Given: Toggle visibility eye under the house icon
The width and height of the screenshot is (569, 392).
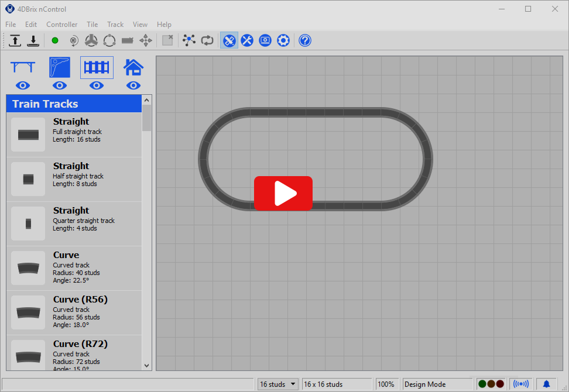Looking at the screenshot, I should [x=133, y=85].
